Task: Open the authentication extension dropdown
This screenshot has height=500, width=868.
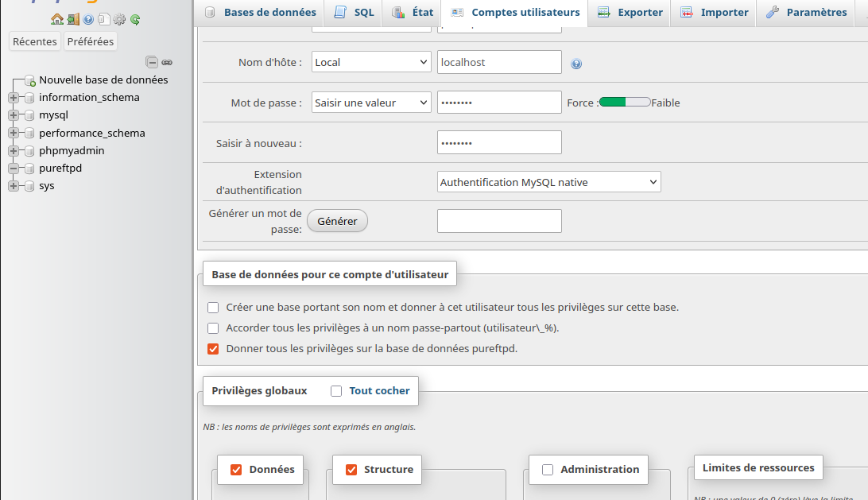Action: point(548,181)
